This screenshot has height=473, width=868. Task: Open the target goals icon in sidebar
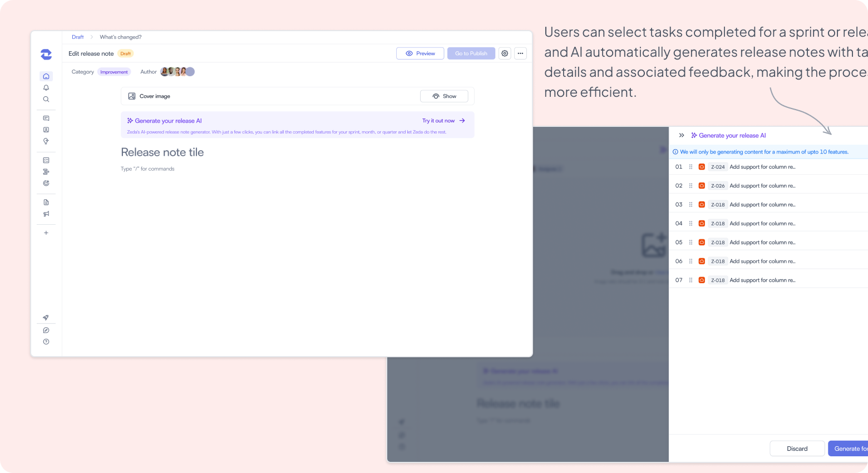click(46, 183)
